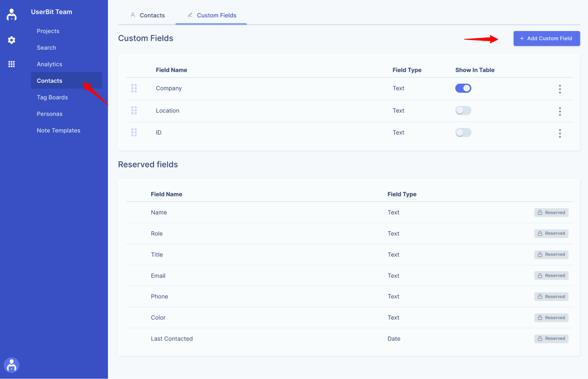Open the three-dot menu for Company
The image size is (588, 379).
(x=560, y=89)
